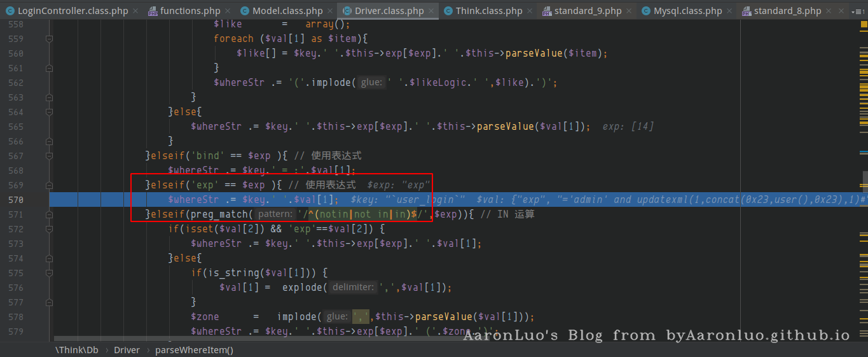Open the standard_8.php tab
Image resolution: width=868 pixels, height=357 pixels.
(x=787, y=11)
